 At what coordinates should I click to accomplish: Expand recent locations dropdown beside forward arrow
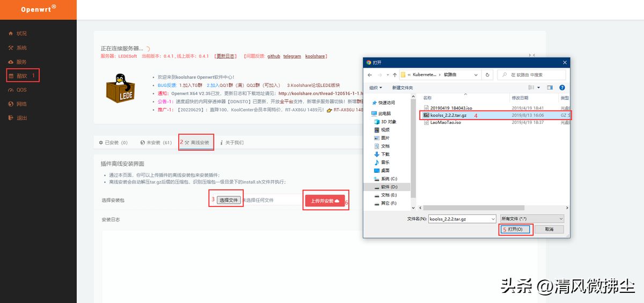coord(387,75)
